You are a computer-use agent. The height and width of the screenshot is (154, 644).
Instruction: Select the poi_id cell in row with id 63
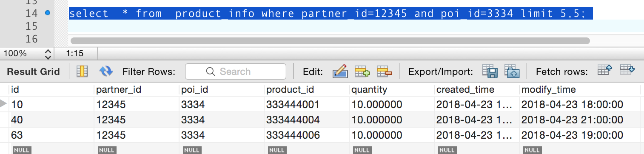(x=222, y=135)
